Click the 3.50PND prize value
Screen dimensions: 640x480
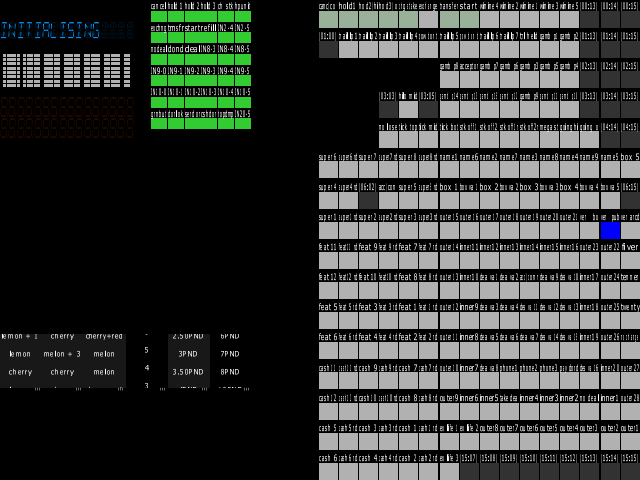pyautogui.click(x=188, y=372)
